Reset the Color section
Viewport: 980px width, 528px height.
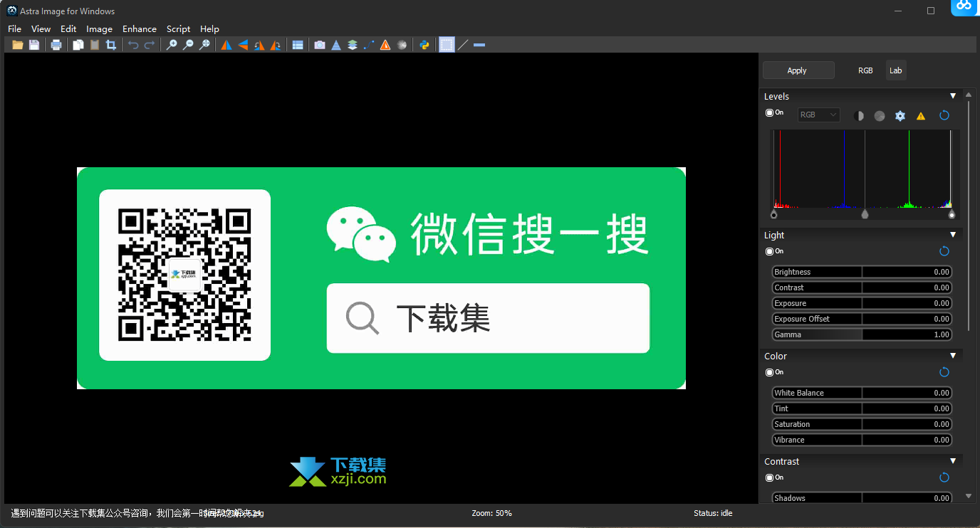pos(944,372)
